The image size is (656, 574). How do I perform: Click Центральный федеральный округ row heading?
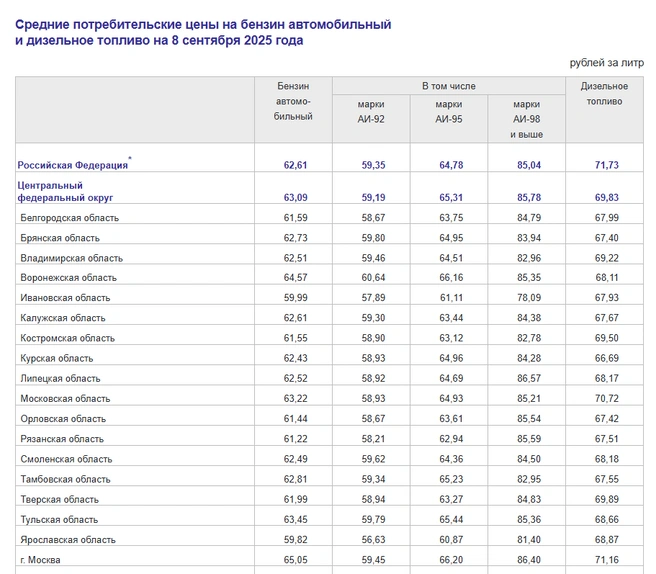pos(65,191)
